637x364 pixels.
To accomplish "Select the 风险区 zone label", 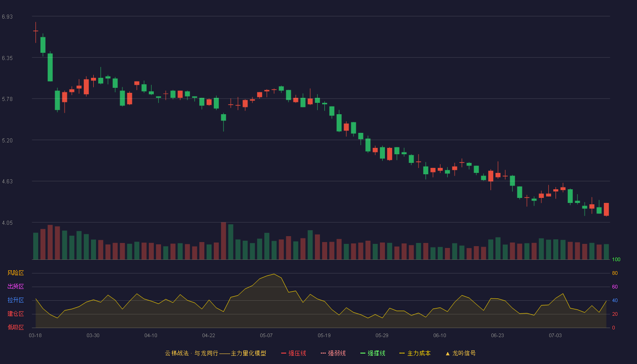I will (15, 273).
